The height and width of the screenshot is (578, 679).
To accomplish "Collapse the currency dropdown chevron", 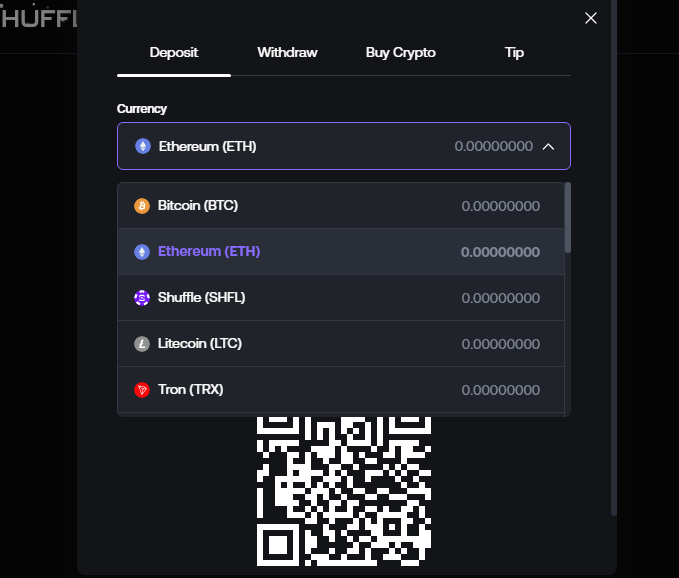I will click(548, 146).
